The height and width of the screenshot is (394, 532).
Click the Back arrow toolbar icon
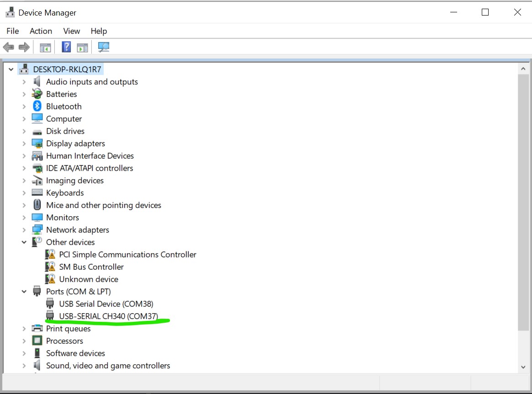click(9, 47)
